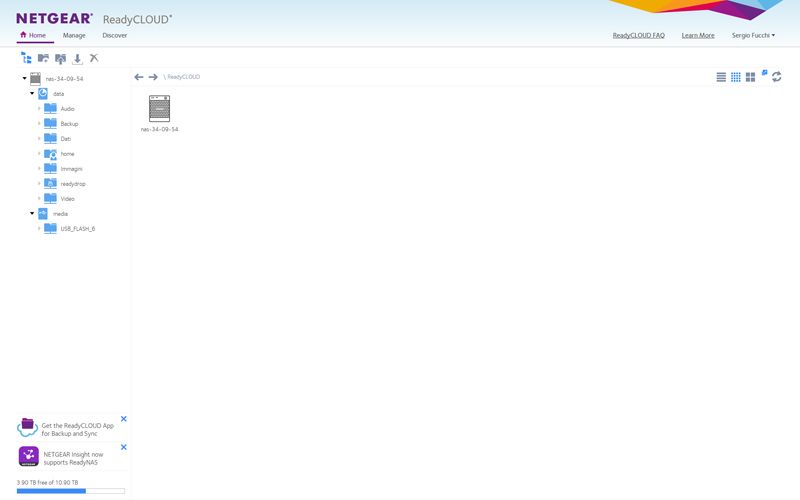This screenshot has height=500, width=800.
Task: Follow the Learn More link
Action: pyautogui.click(x=698, y=35)
